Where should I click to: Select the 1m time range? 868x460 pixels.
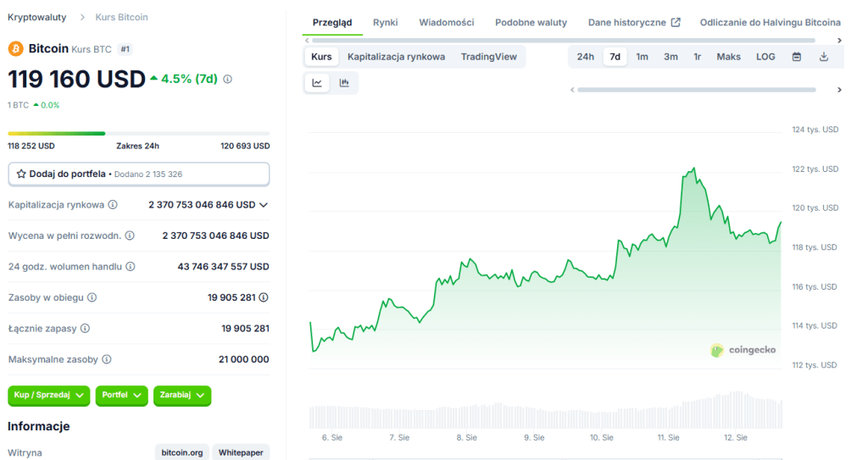pos(643,57)
